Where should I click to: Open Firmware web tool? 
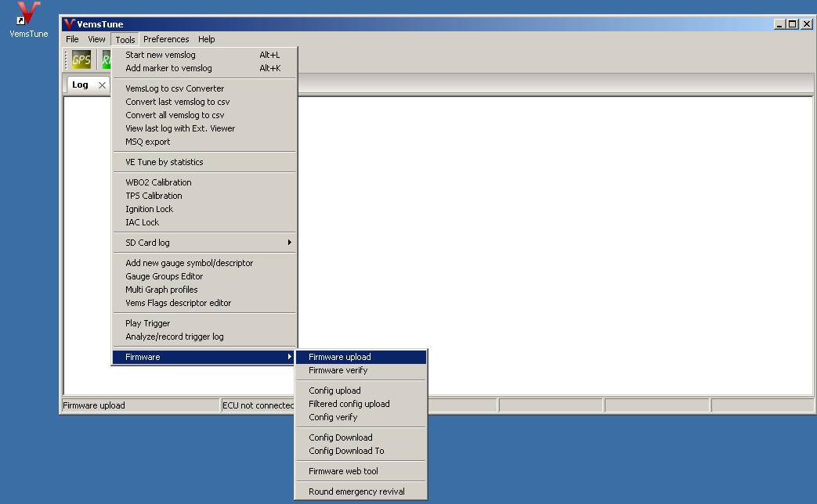360,471
